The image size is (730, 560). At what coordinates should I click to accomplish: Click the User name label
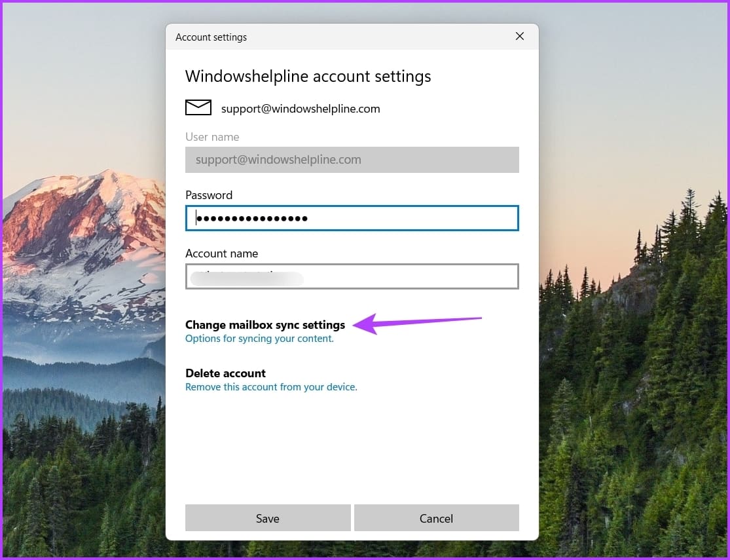[x=212, y=137]
